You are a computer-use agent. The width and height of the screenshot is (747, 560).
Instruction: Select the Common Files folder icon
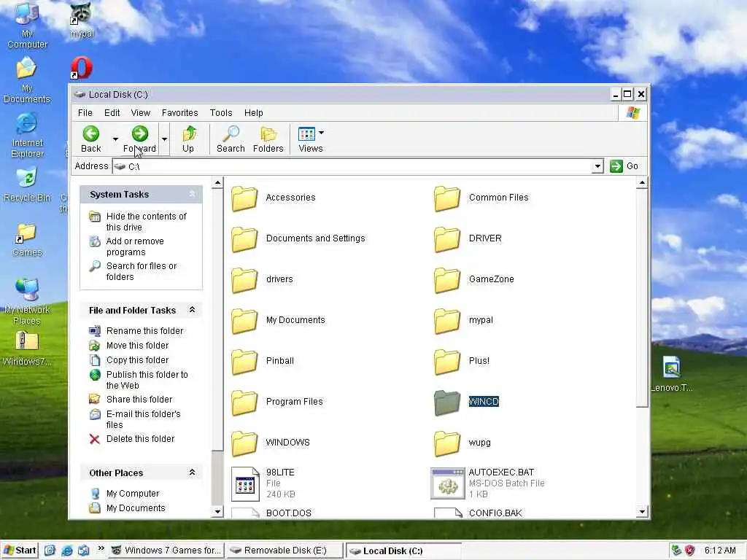[447, 198]
